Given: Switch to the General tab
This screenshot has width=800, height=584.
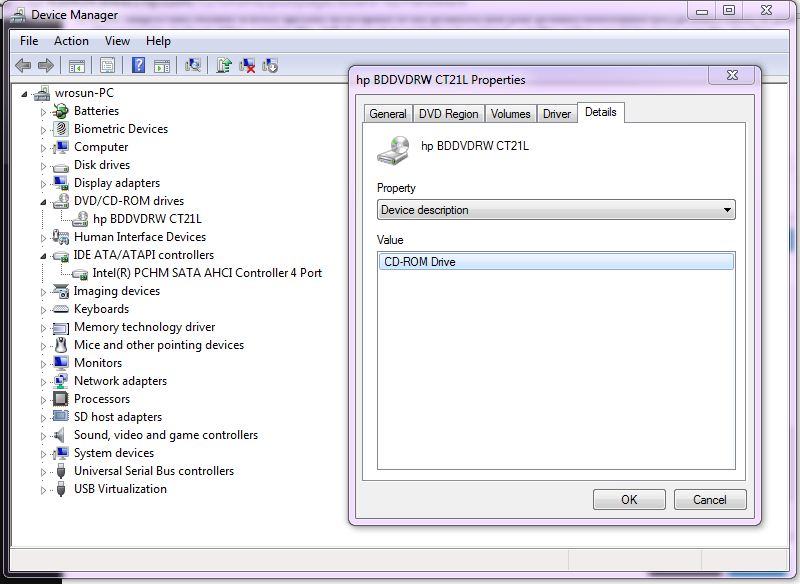Looking at the screenshot, I should tap(388, 114).
